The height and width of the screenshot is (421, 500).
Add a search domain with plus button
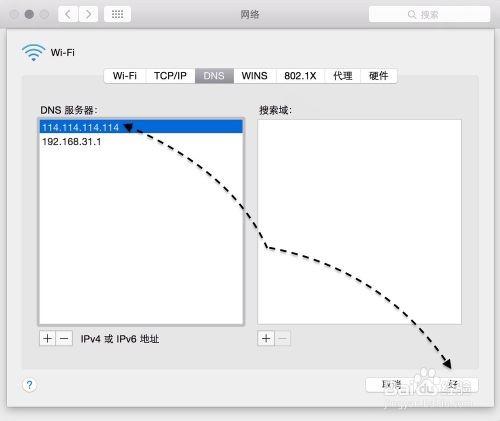click(x=266, y=339)
